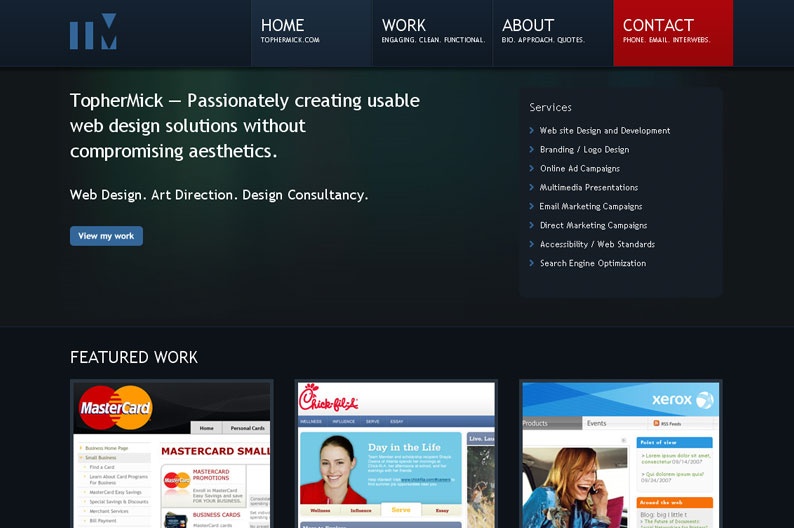The width and height of the screenshot is (794, 528).
Task: Open Web site Design and Development link
Action: coord(605,131)
